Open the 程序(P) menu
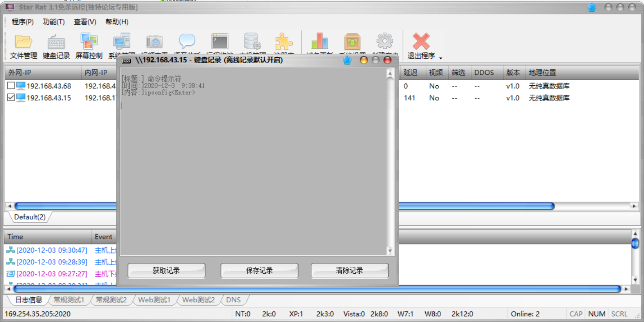Image resolution: width=644 pixels, height=322 pixels. (23, 22)
